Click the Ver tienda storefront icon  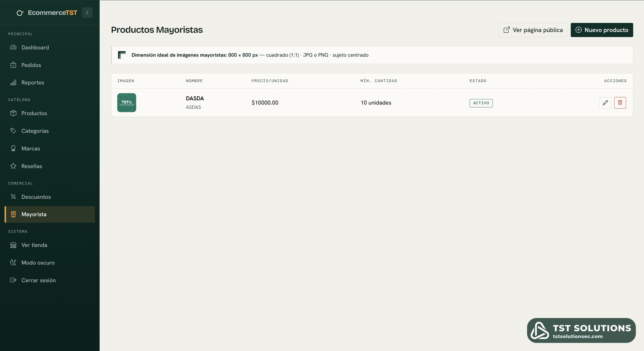(13, 245)
